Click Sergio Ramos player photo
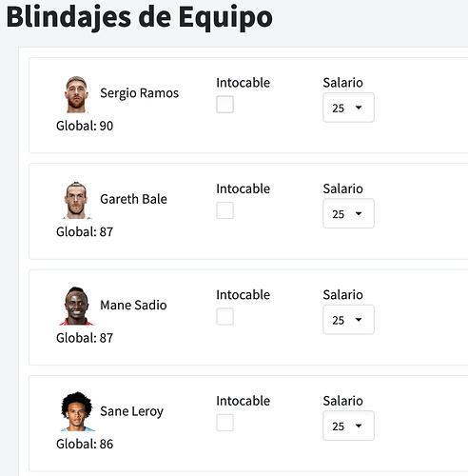 (x=76, y=94)
